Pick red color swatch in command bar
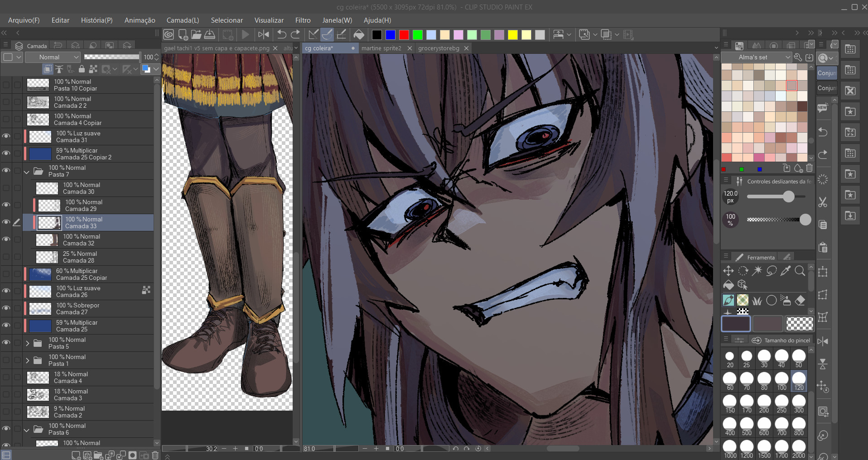Image resolution: width=868 pixels, height=460 pixels. click(404, 35)
